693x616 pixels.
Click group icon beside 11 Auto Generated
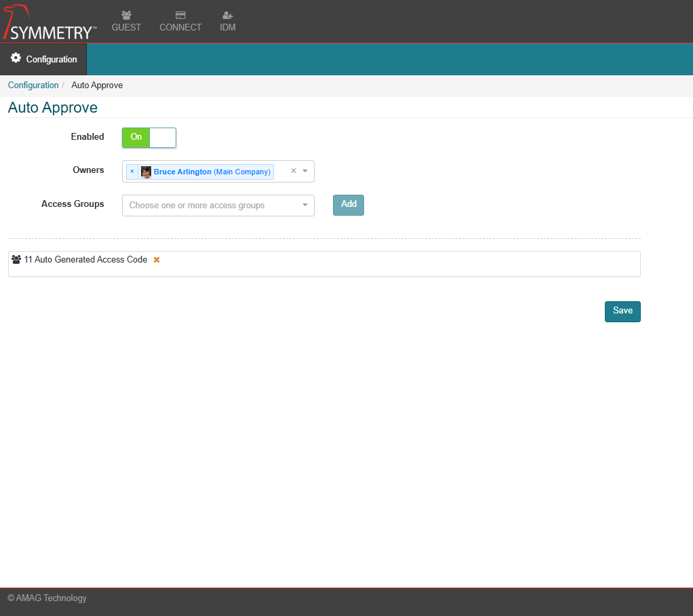[16, 260]
